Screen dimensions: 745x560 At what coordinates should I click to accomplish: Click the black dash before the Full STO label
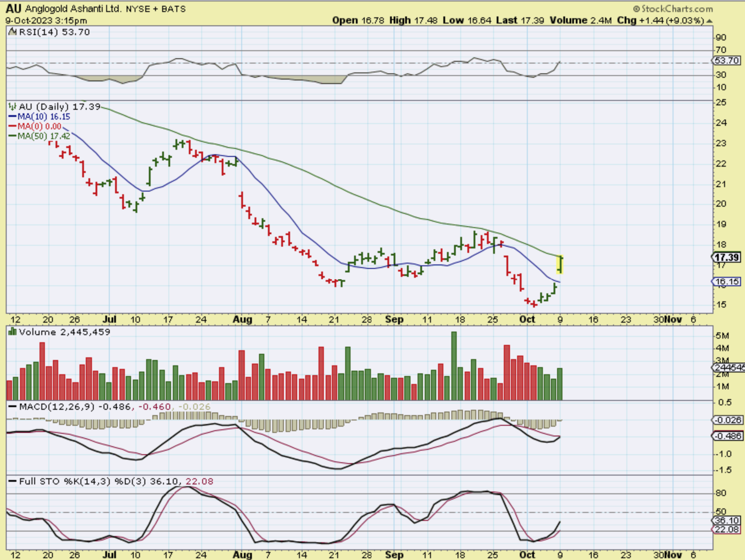coord(12,481)
